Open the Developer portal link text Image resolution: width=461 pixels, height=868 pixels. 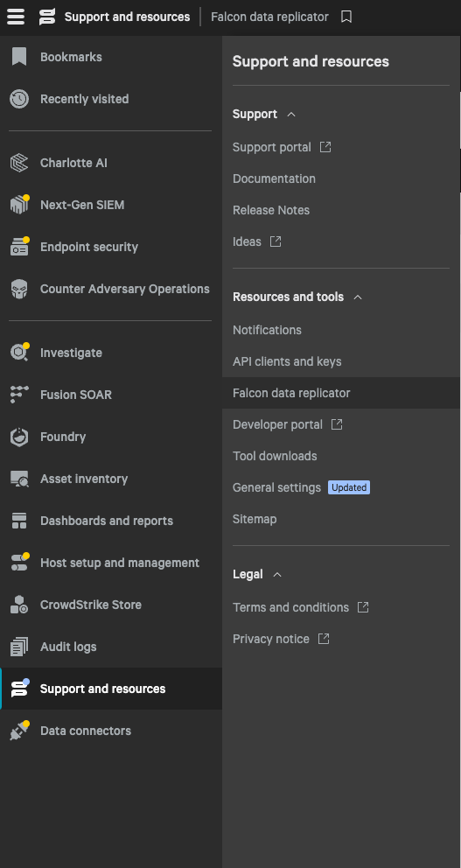tap(277, 424)
